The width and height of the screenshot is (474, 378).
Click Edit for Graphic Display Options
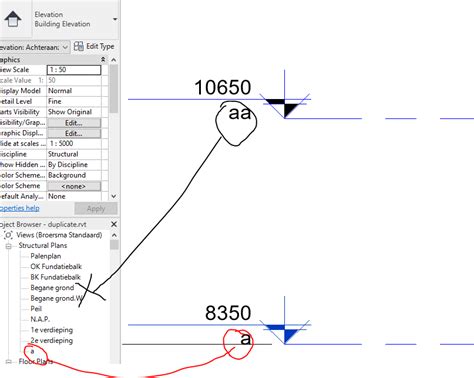pyautogui.click(x=74, y=133)
